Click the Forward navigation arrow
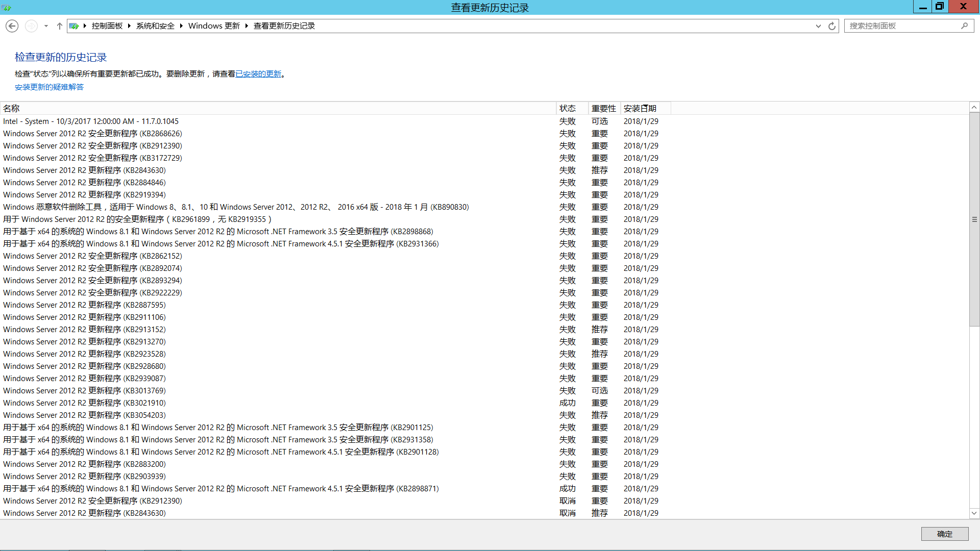Image resolution: width=980 pixels, height=551 pixels. tap(31, 26)
